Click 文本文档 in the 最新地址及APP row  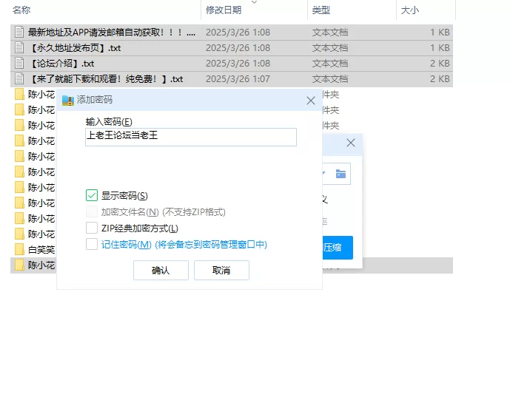[x=330, y=32]
